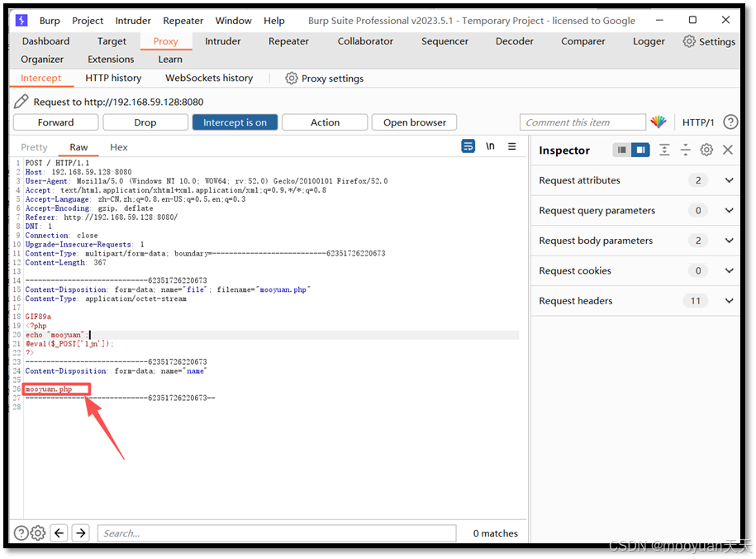Viewport: 756px width, 559px height.
Task: Open the Comparer tab
Action: (x=583, y=41)
